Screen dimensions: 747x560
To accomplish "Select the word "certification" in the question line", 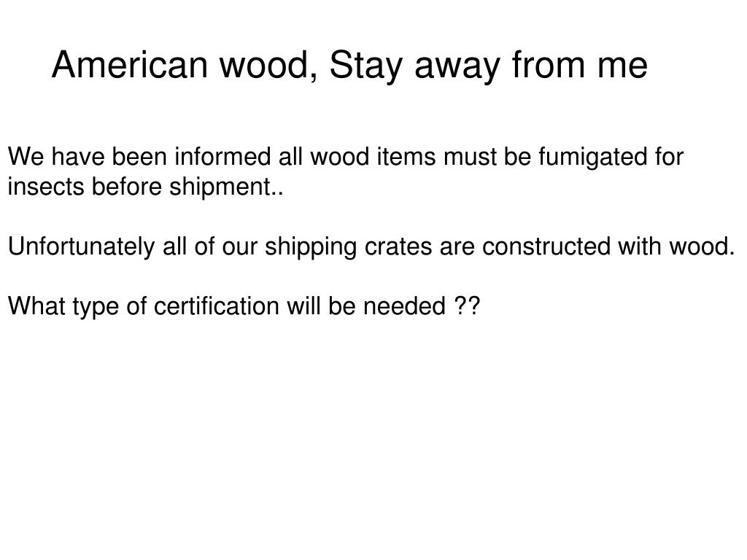I will click(x=217, y=306).
